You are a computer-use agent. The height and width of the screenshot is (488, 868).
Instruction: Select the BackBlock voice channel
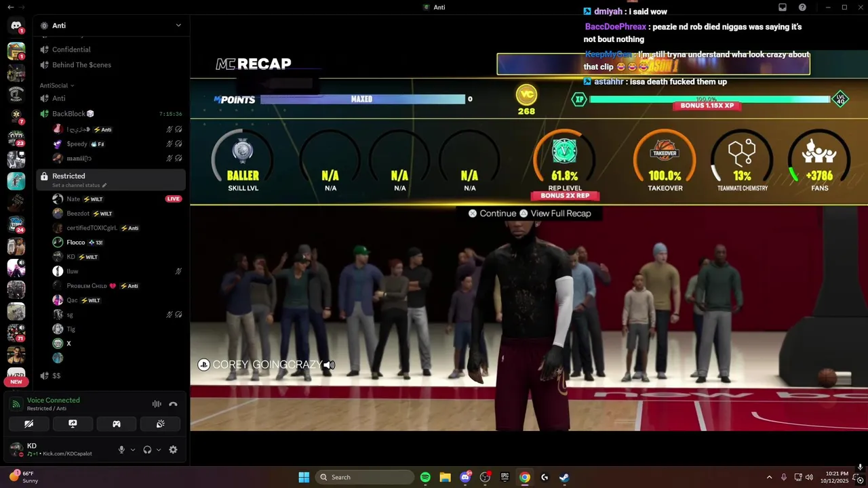click(x=111, y=114)
